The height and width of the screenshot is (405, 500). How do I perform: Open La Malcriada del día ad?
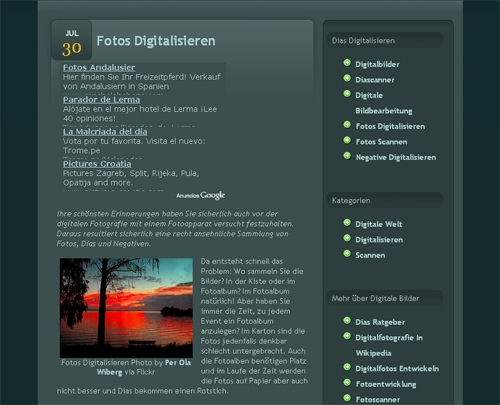click(x=105, y=132)
